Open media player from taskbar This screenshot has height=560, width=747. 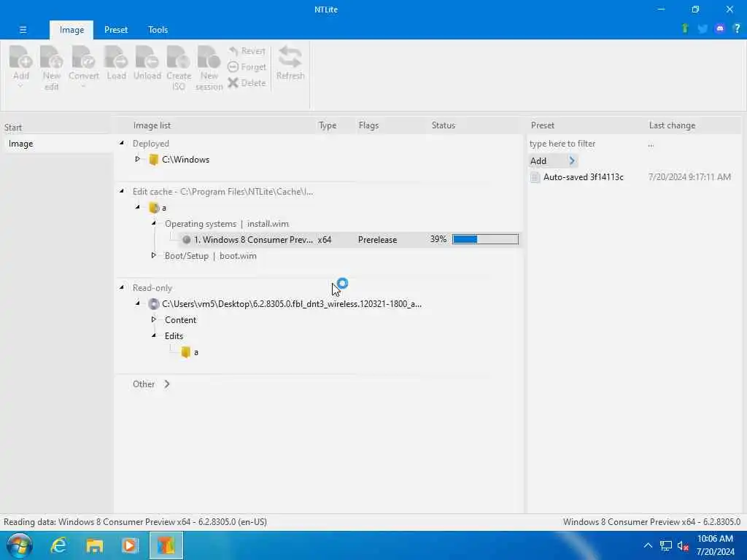click(x=130, y=545)
